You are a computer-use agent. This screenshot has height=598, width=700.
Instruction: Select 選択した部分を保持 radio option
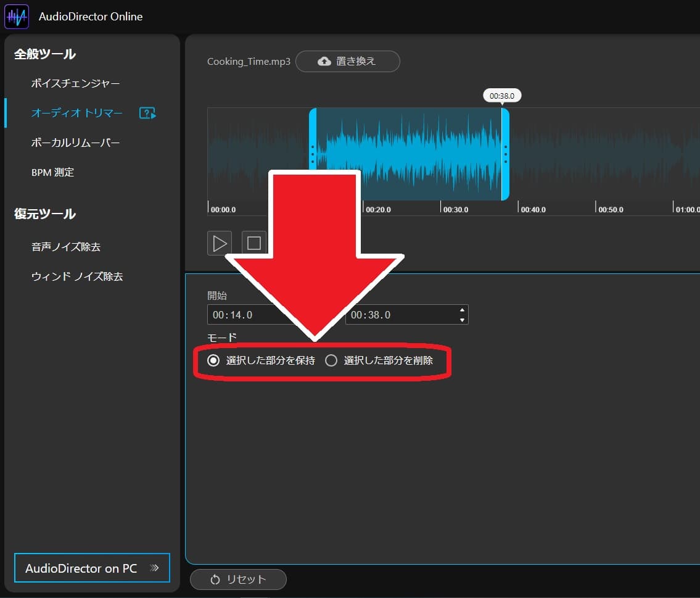213,360
